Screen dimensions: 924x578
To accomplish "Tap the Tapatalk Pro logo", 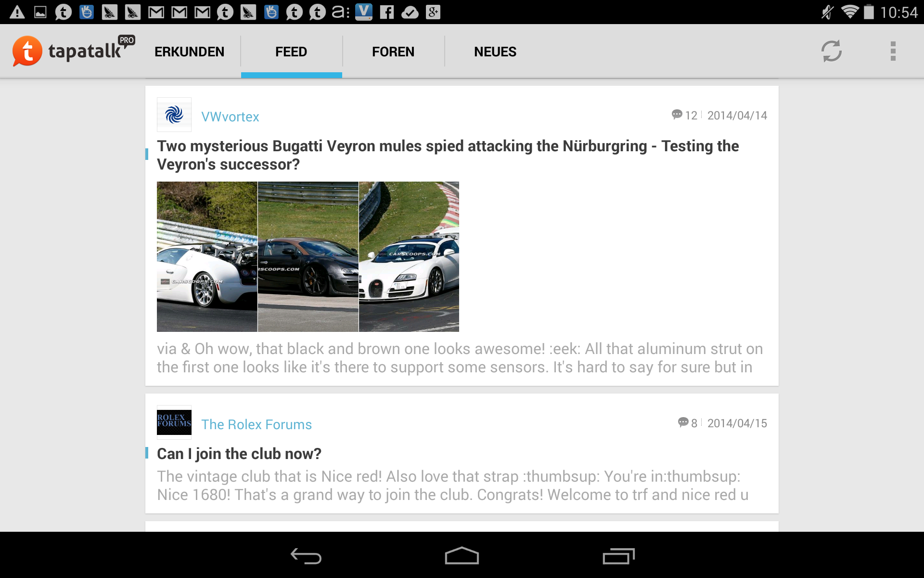I will pyautogui.click(x=72, y=51).
